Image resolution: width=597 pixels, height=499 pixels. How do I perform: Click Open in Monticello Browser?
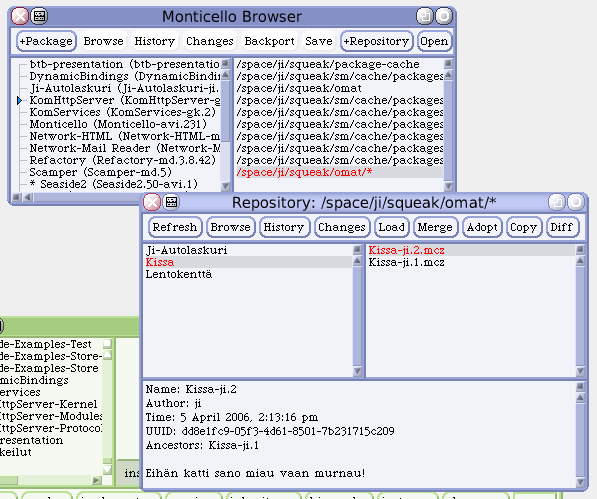pos(434,41)
